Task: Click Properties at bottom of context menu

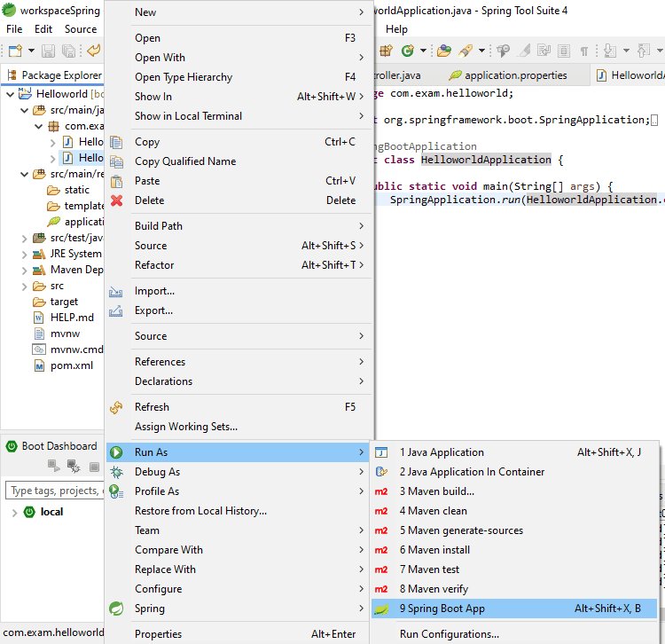Action: click(x=239, y=634)
